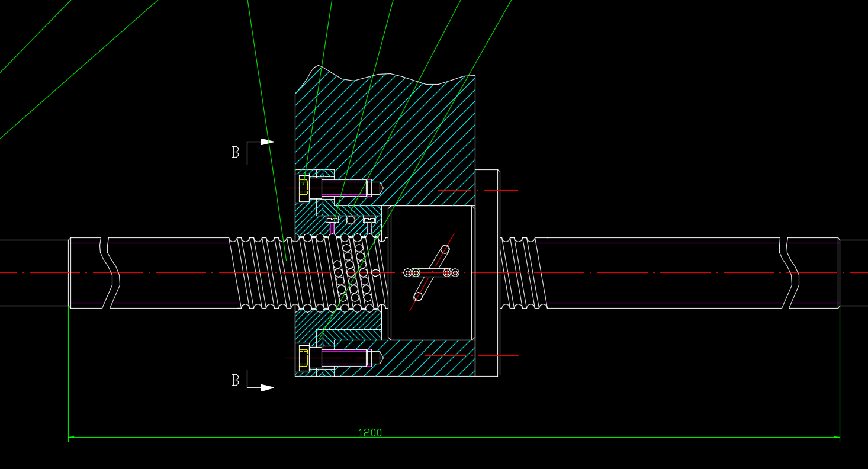
Task: Click the left shaft break line
Action: [110, 272]
